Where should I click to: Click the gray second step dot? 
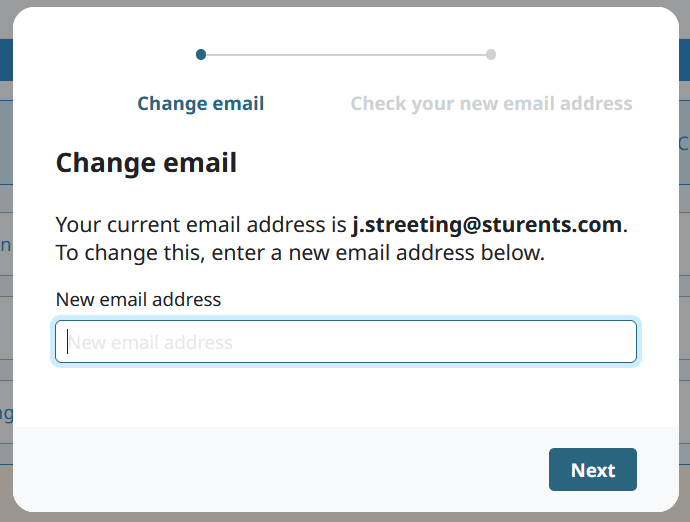(x=491, y=54)
